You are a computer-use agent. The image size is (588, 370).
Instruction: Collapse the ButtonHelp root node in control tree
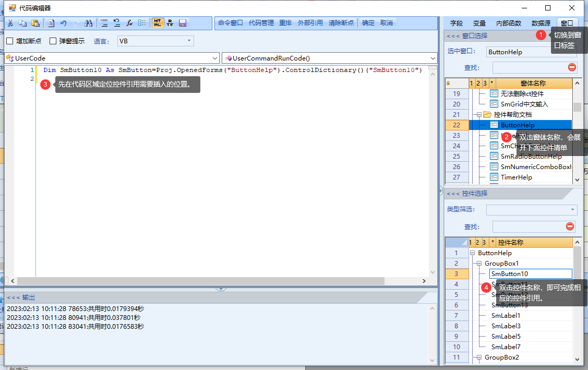coord(473,253)
